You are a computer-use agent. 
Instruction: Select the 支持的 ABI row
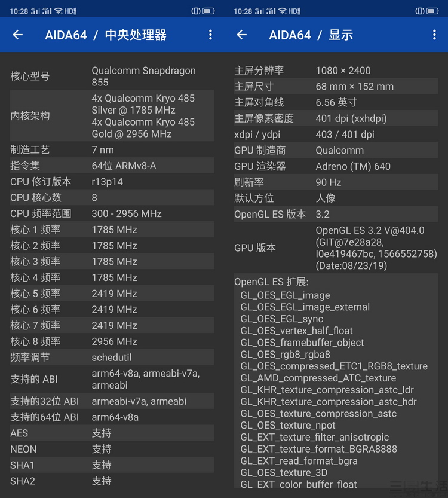point(112,379)
